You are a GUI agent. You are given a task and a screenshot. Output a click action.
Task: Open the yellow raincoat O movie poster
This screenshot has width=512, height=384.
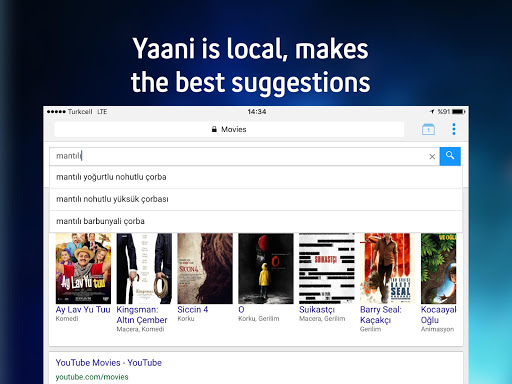pyautogui.click(x=266, y=268)
